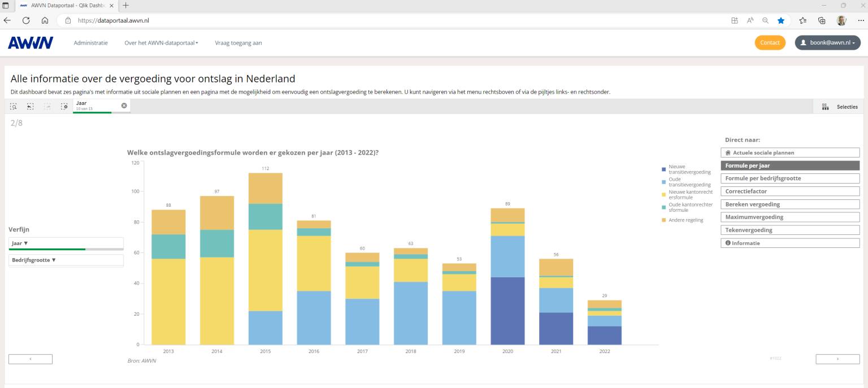Go to the Administratie menu item
The width and height of the screenshot is (868, 388).
click(x=90, y=43)
